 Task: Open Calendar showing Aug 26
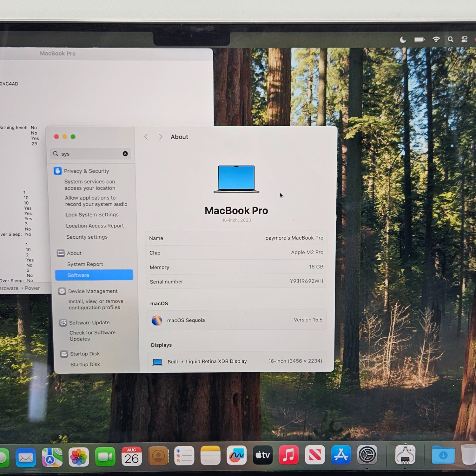coord(132,456)
